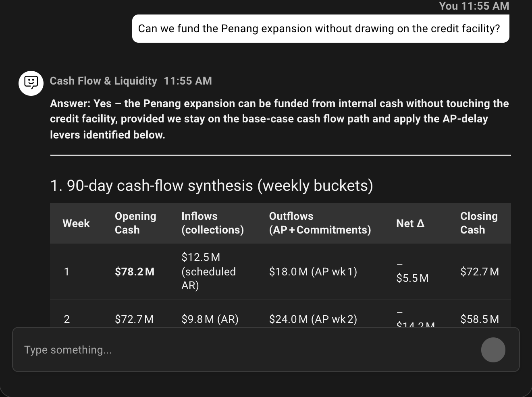Click the 'You 11:55 AM' timestamp label
This screenshot has width=532, height=397.
click(x=474, y=6)
